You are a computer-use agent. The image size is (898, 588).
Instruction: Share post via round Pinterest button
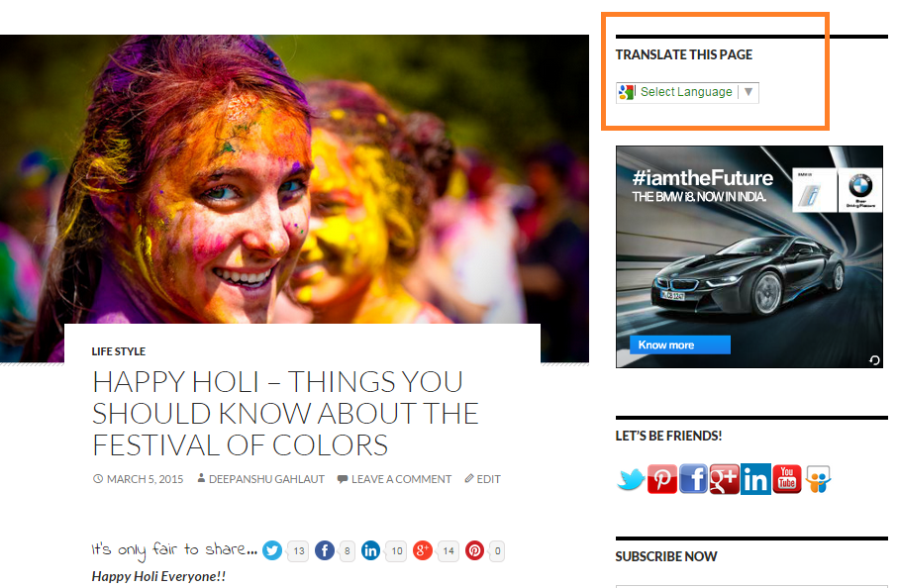tap(474, 550)
